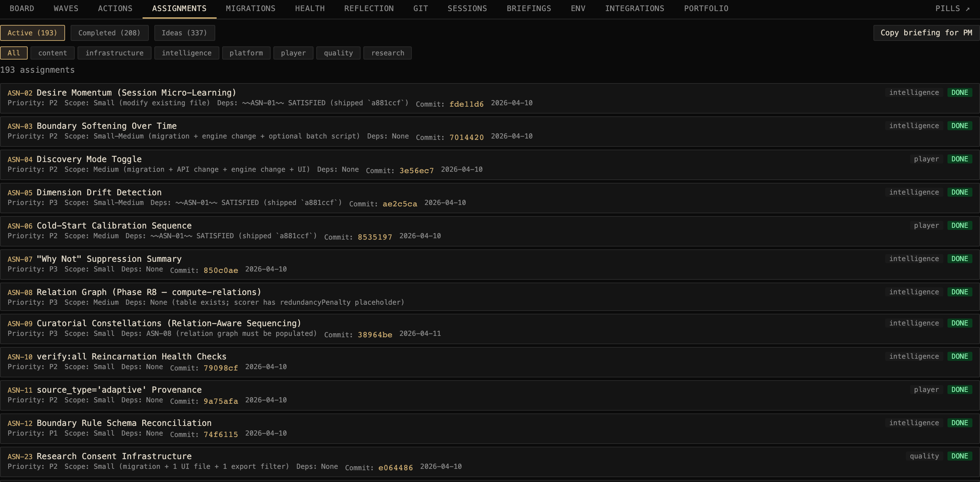Viewport: 980px width, 482px height.
Task: Filter by intelligence category
Action: [187, 53]
